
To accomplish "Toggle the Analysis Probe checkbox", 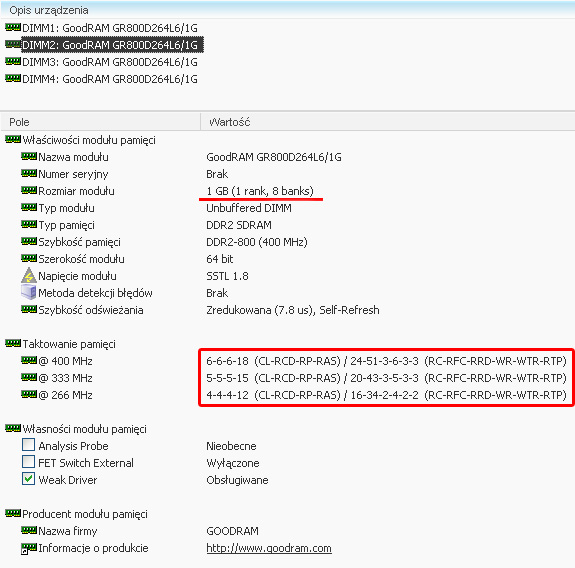I will (x=28, y=445).
